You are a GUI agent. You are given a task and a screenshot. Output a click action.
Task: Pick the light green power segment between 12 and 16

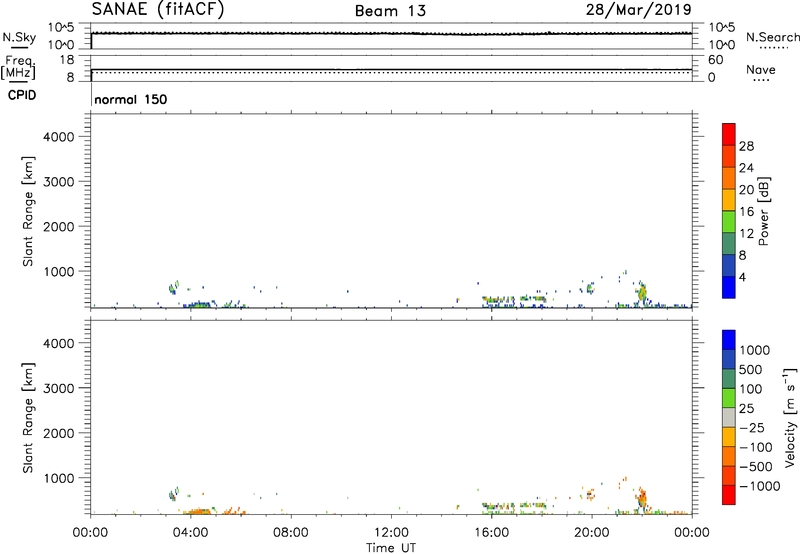tap(729, 221)
